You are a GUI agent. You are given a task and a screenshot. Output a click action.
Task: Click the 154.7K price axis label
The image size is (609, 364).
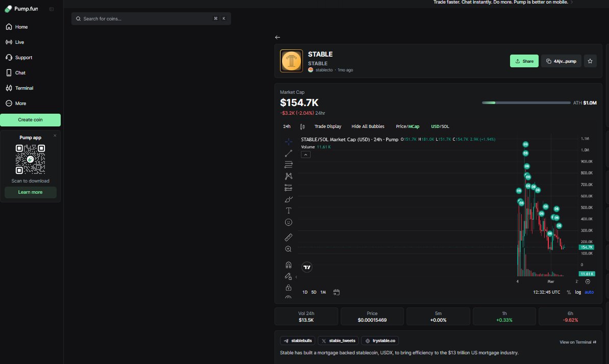tap(586, 247)
